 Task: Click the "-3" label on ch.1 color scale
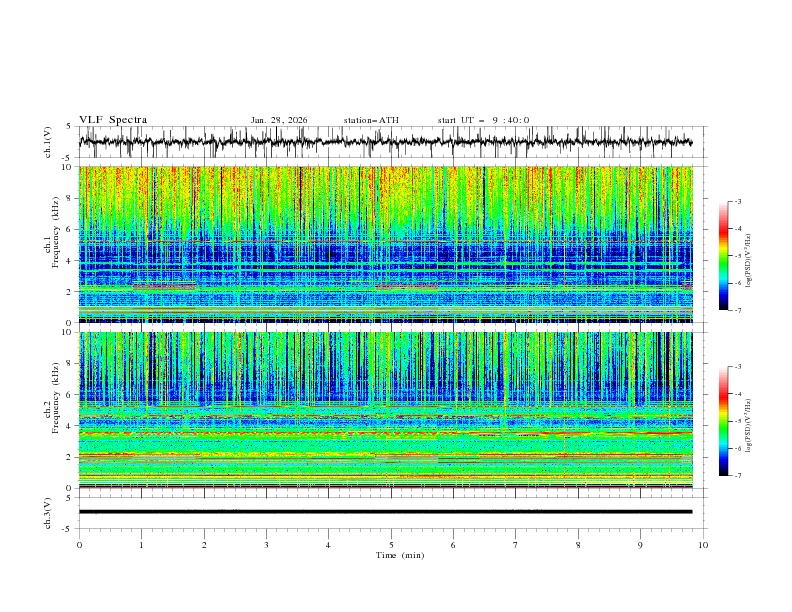738,201
